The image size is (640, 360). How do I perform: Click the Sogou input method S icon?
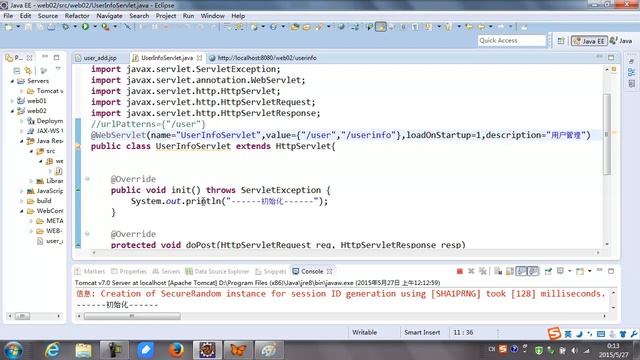point(554,333)
